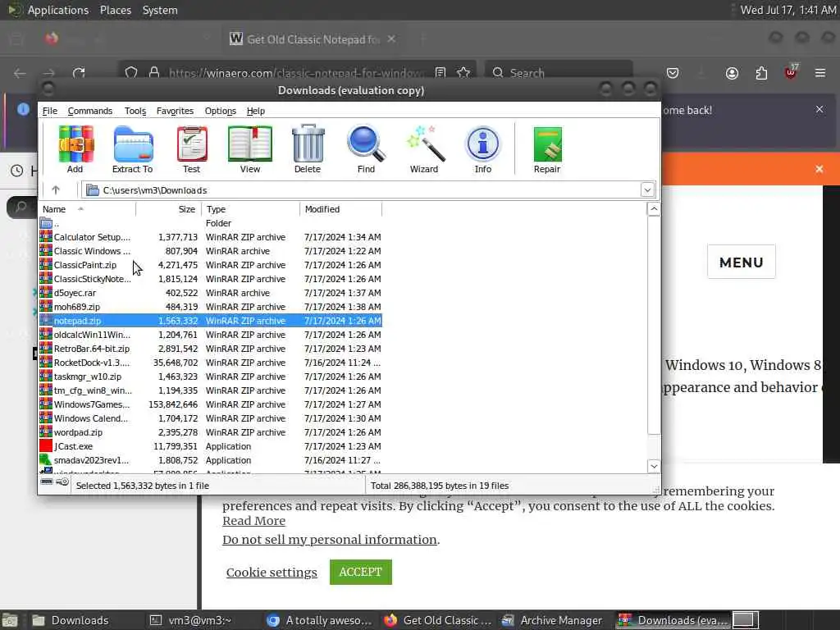840x630 pixels.
Task: Sort file list by Modified column
Action: 341,209
